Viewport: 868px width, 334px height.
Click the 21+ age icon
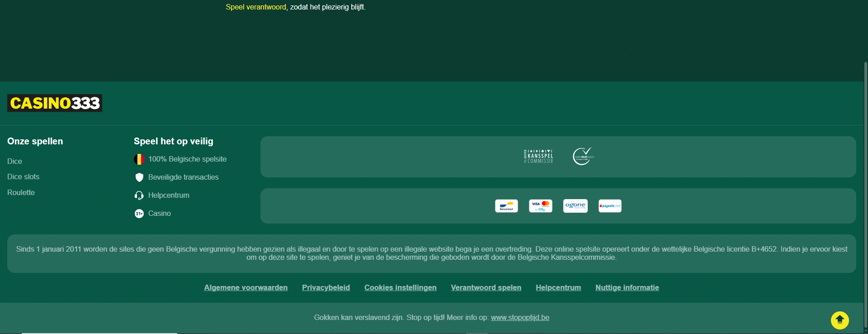[139, 214]
